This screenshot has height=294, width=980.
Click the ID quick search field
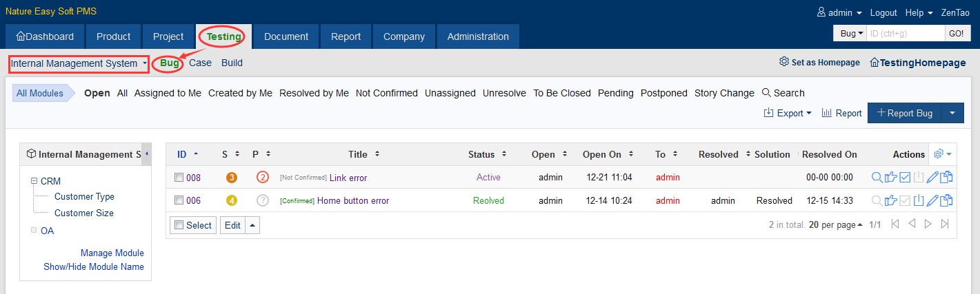[905, 33]
